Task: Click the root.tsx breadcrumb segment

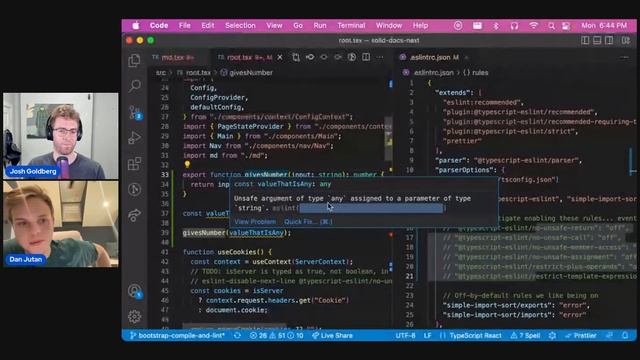Action: coord(194,73)
